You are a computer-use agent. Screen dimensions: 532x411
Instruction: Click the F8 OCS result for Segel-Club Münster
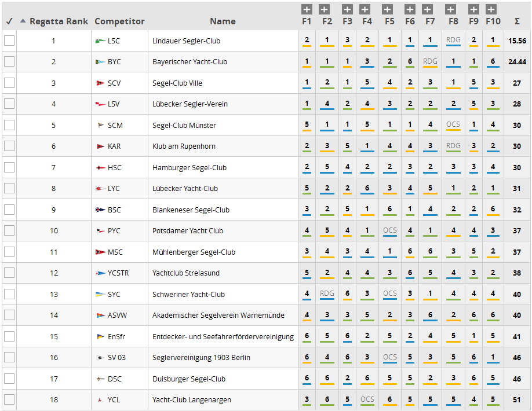tap(453, 124)
